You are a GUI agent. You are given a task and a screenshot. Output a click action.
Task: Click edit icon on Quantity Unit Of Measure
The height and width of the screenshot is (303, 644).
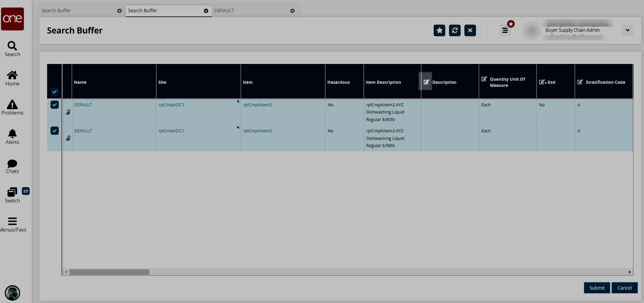[484, 79]
